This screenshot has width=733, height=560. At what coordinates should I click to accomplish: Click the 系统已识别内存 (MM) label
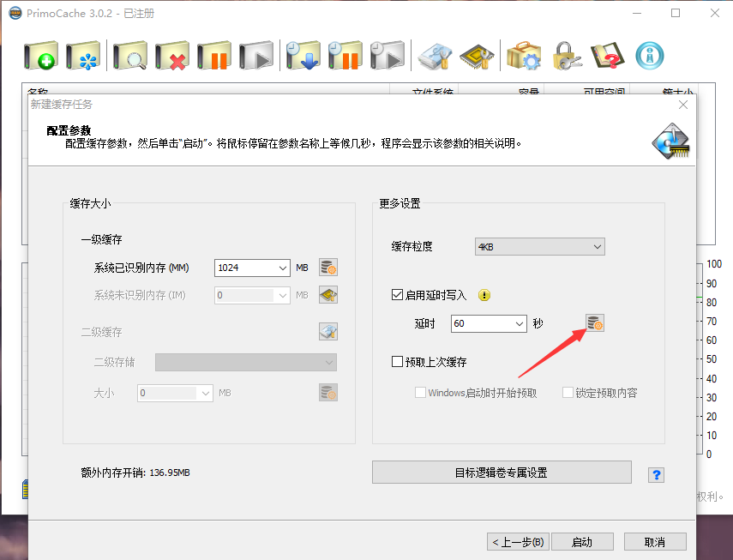[141, 268]
